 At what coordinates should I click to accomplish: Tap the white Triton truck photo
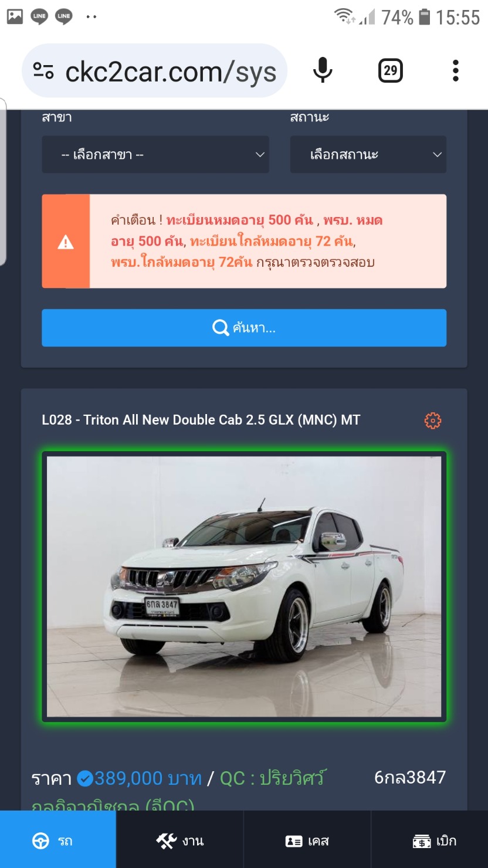tap(244, 586)
